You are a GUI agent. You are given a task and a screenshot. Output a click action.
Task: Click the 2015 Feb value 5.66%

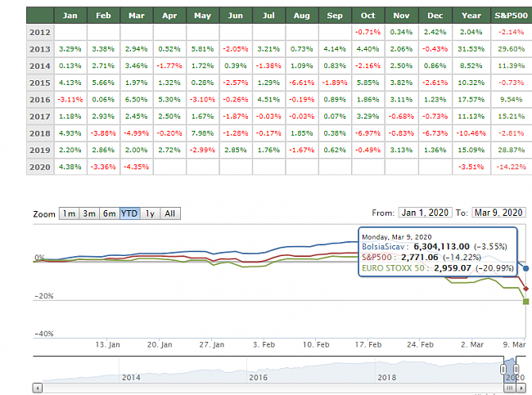coord(103,83)
